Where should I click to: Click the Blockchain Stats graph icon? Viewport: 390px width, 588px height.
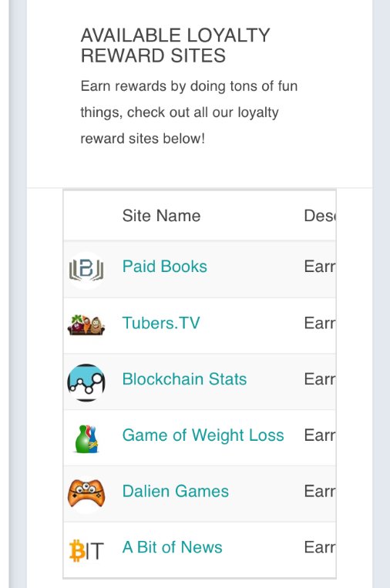coord(86,382)
